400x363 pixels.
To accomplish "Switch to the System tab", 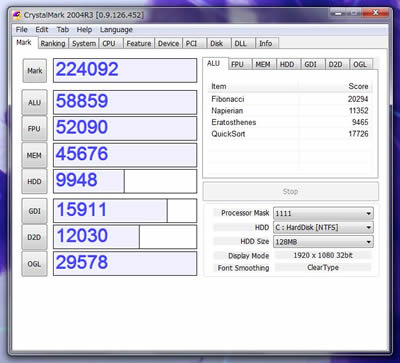I will (84, 44).
